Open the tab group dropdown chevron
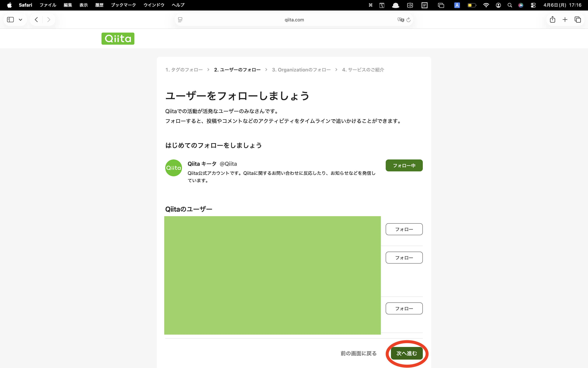588x368 pixels. (21, 20)
